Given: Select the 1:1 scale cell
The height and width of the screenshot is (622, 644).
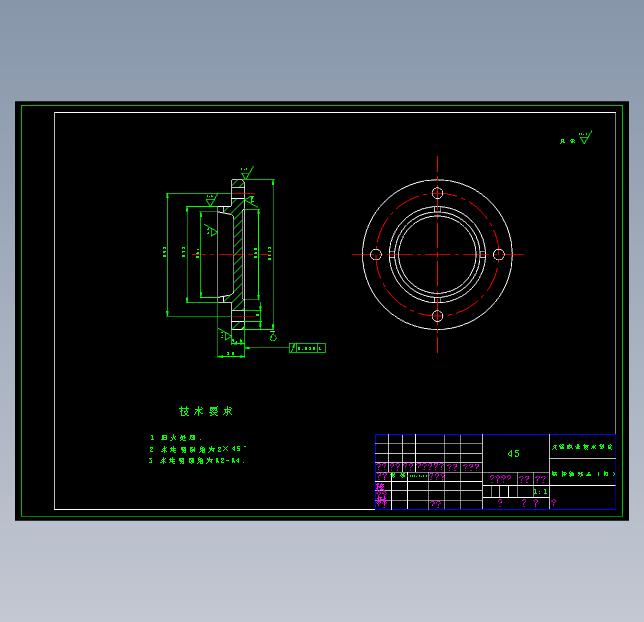Looking at the screenshot, I should (x=540, y=492).
